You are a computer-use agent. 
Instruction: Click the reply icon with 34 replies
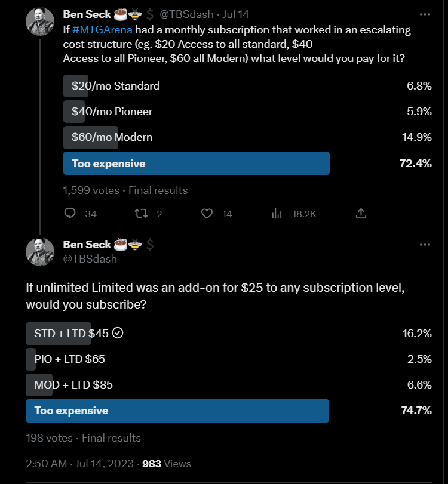coord(70,214)
